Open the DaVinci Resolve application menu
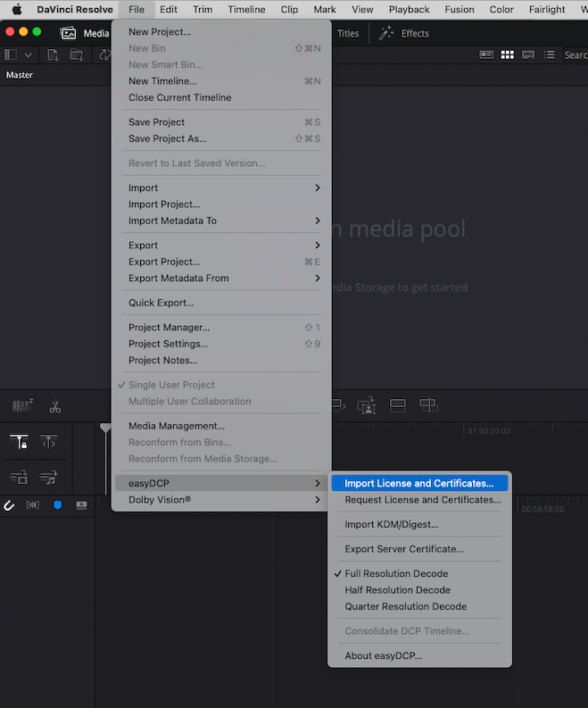588x708 pixels. 75,10
